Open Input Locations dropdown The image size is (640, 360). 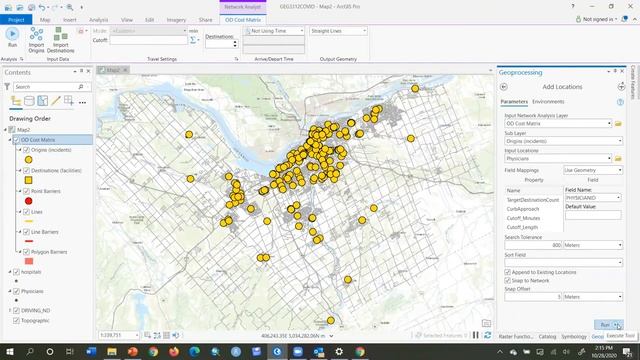coord(609,158)
